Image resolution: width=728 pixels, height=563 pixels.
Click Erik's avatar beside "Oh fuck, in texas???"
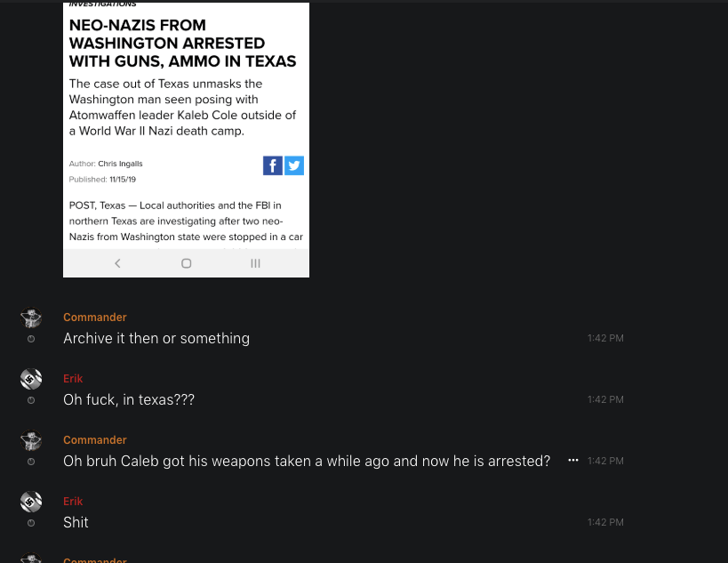pyautogui.click(x=31, y=379)
